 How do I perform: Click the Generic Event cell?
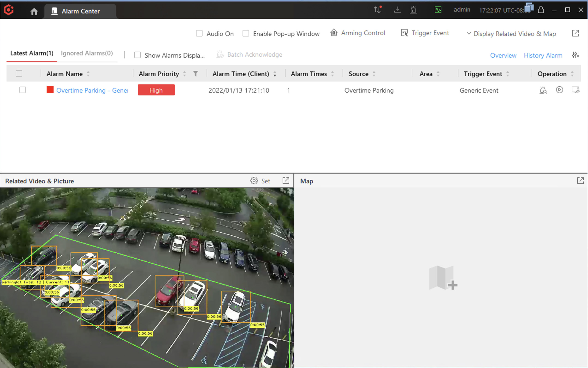click(x=479, y=90)
